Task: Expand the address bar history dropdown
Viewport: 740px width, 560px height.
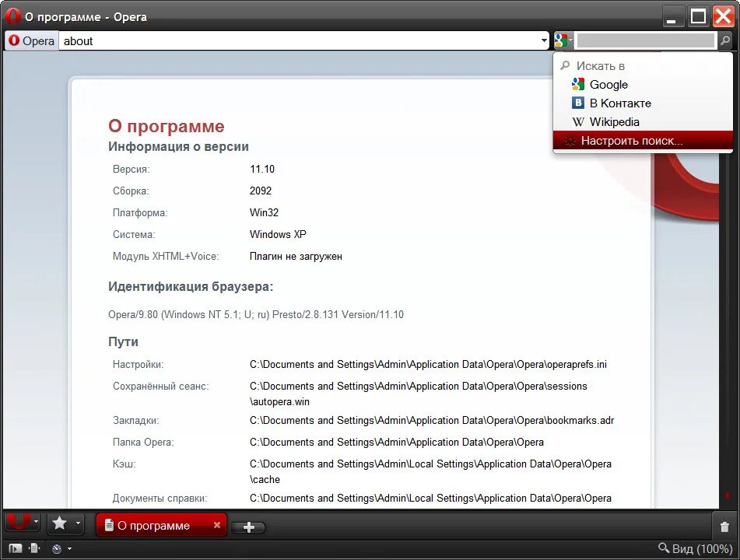Action: pos(544,41)
